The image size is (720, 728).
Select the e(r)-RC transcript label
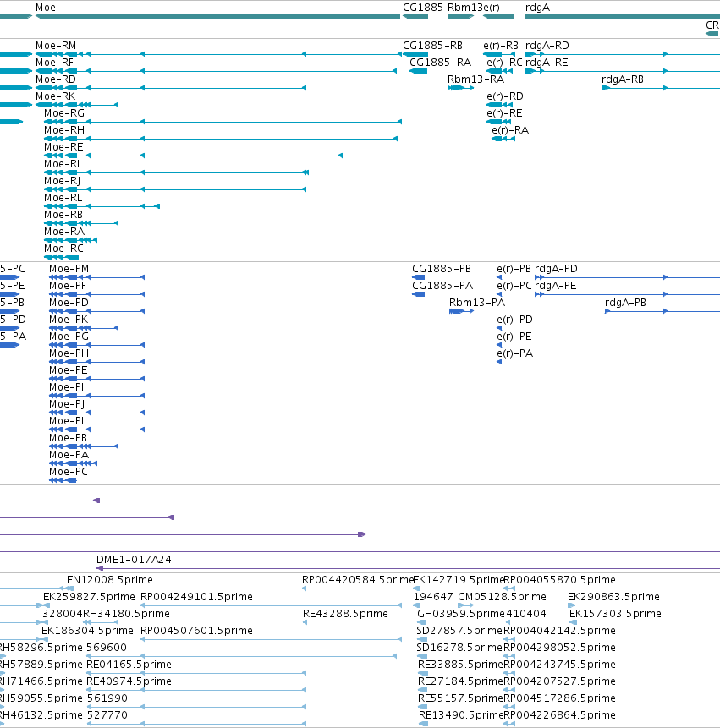pos(504,63)
